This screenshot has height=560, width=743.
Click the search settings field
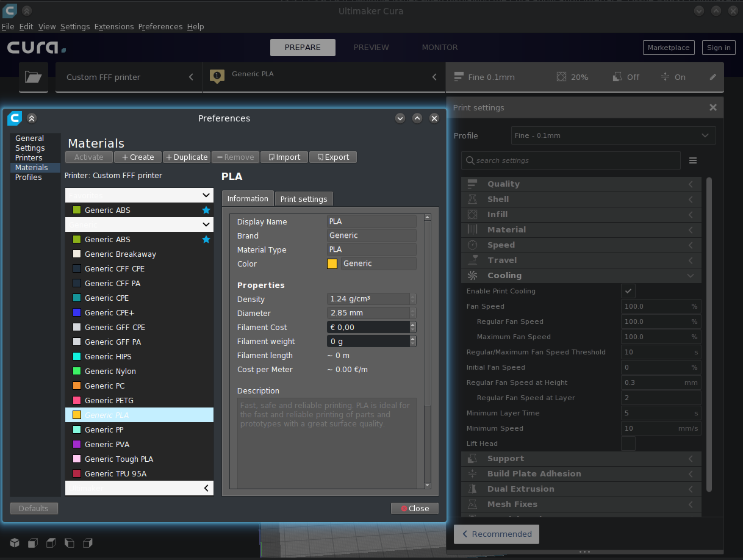571,160
